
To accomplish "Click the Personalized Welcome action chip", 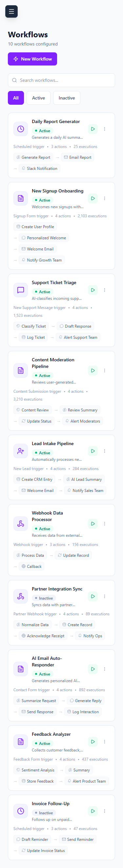I will [x=44, y=238].
